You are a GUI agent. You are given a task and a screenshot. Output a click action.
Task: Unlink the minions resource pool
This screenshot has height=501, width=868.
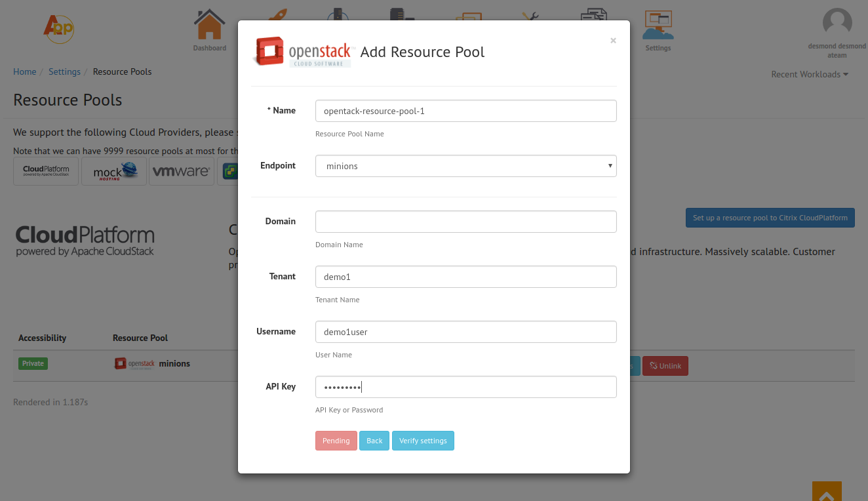(x=665, y=366)
